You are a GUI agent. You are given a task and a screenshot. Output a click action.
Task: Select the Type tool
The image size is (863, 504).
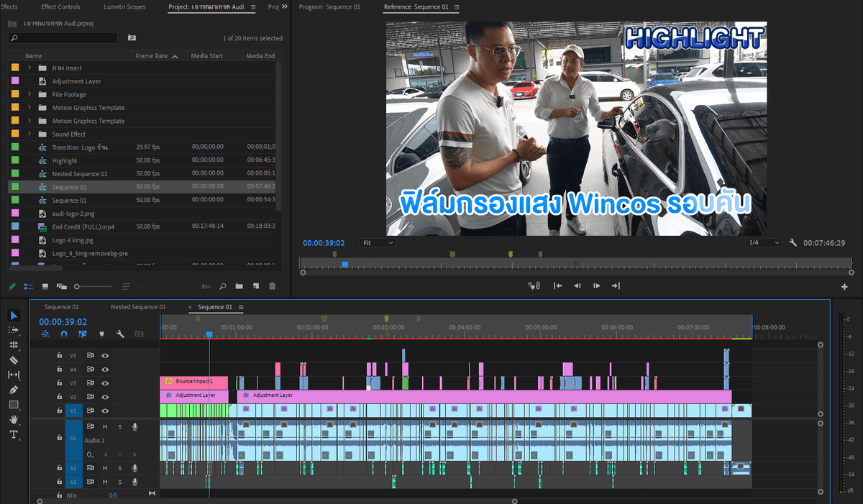point(14,434)
